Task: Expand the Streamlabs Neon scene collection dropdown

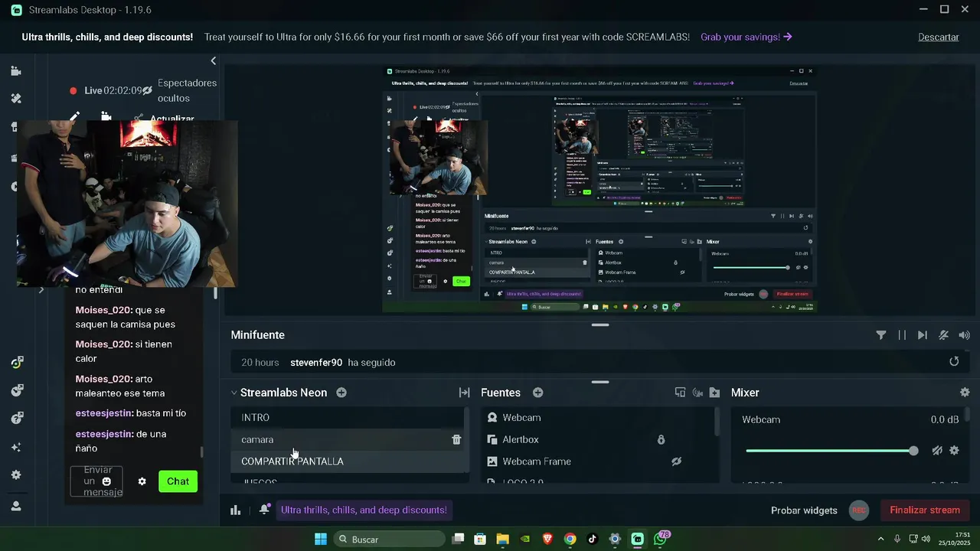Action: (234, 393)
